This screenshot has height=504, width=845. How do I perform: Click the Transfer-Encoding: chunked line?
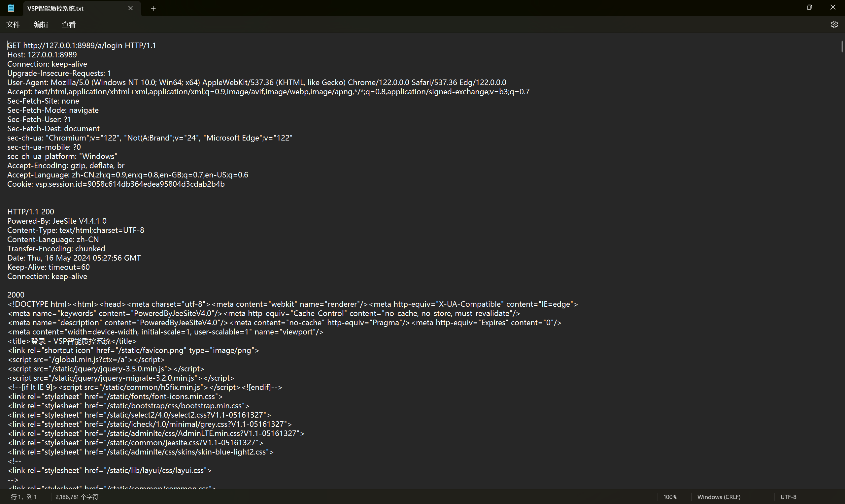click(x=56, y=249)
